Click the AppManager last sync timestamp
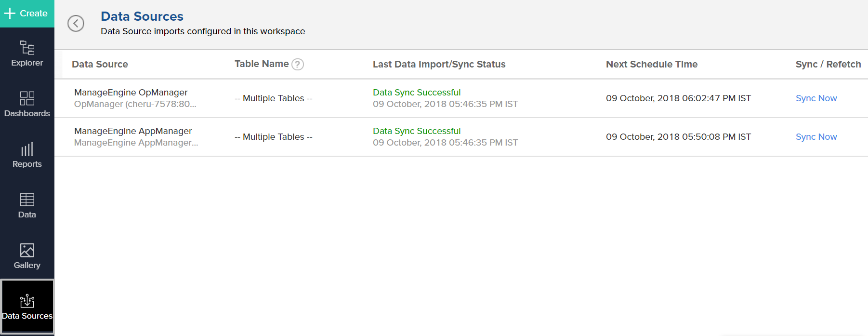 pyautogui.click(x=445, y=143)
